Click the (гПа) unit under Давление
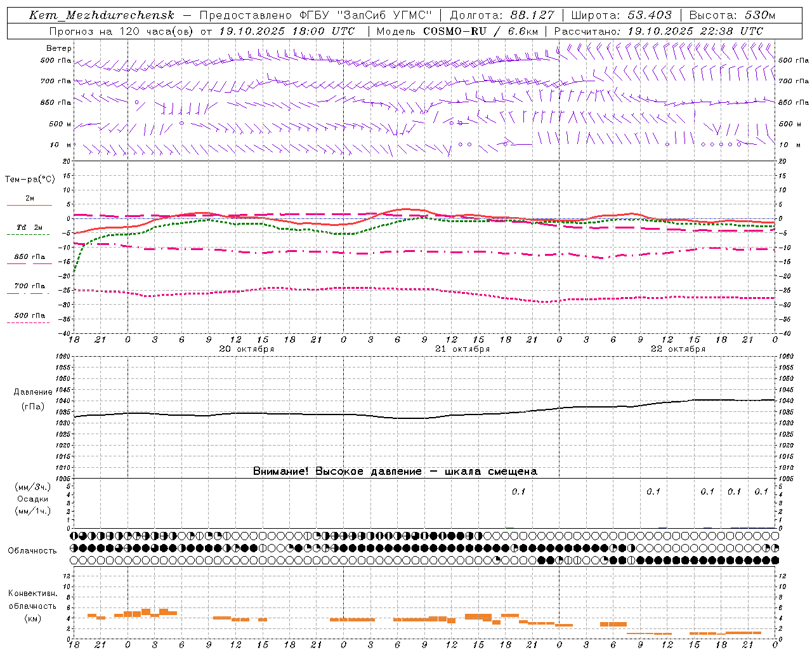This screenshot has height=650, width=812. pyautogui.click(x=33, y=407)
